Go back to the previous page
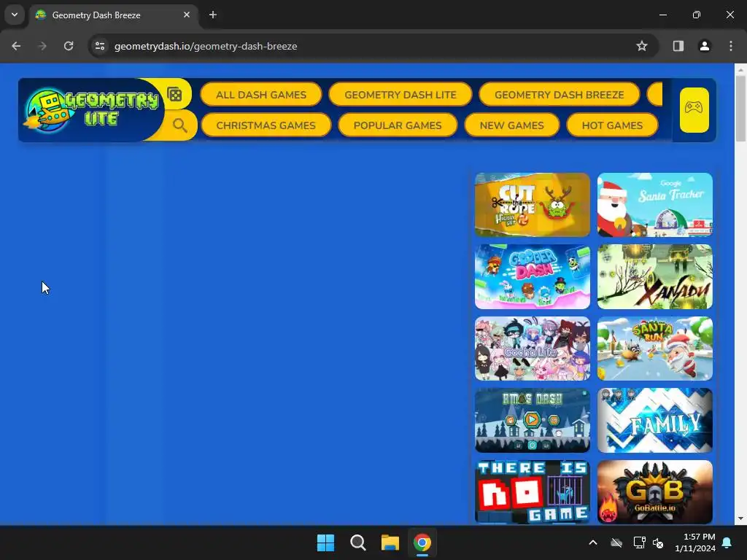Image resolution: width=747 pixels, height=560 pixels. coord(16,46)
